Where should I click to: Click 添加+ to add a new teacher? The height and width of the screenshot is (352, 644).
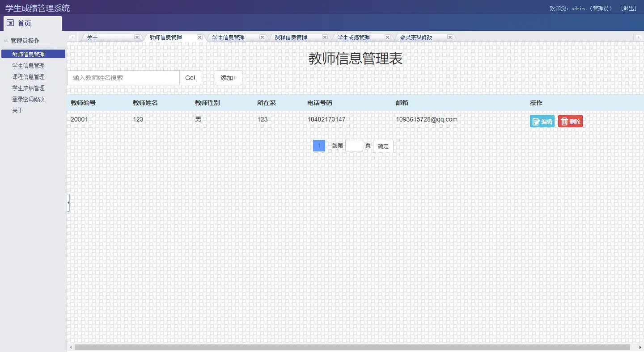228,77
